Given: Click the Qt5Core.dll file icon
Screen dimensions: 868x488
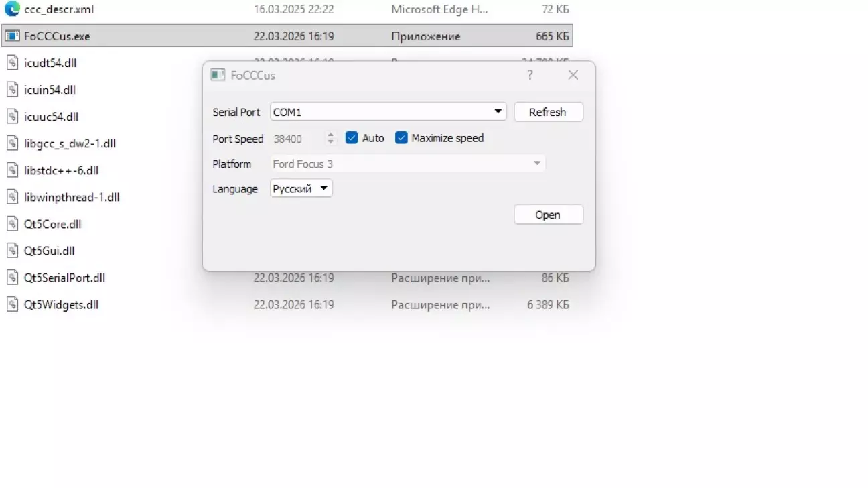Looking at the screenshot, I should (x=12, y=224).
